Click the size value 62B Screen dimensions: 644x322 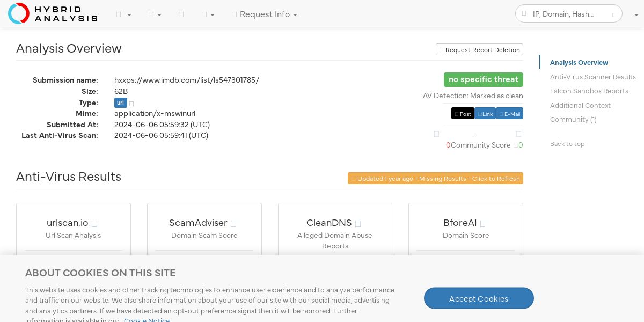coord(121,91)
